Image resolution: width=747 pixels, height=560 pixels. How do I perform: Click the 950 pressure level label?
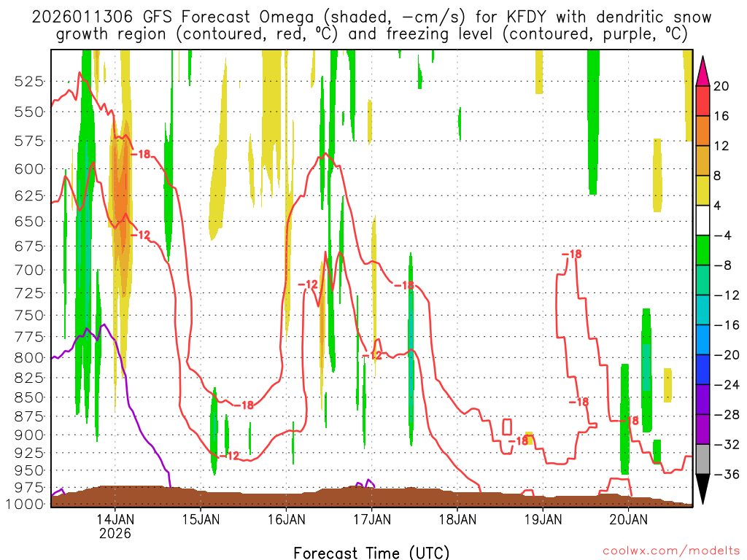[x=29, y=470]
